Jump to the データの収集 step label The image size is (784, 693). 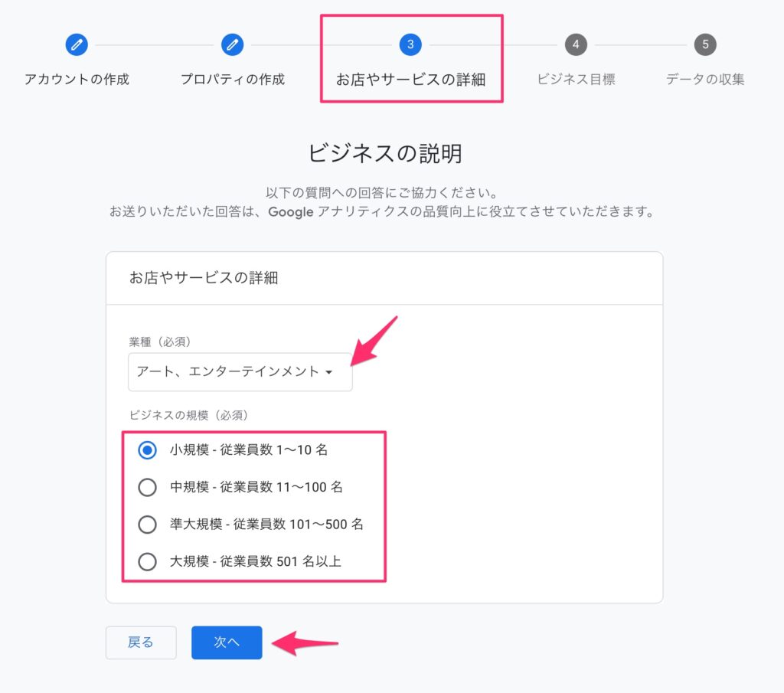point(705,79)
